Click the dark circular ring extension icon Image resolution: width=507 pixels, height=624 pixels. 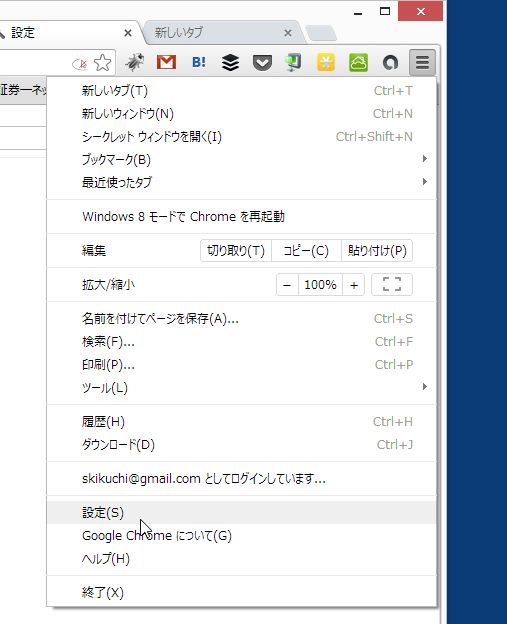coord(390,63)
